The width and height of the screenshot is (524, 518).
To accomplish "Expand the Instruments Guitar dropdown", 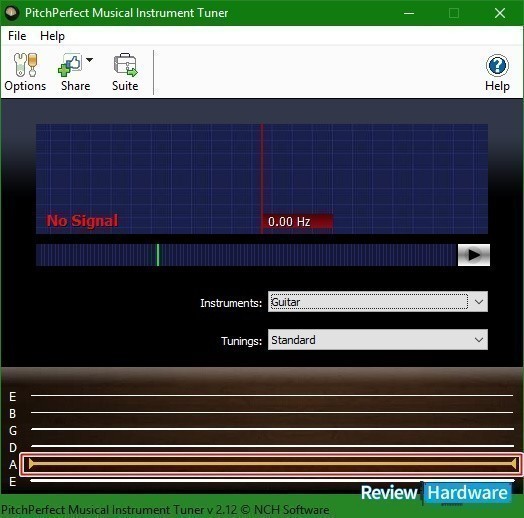I will pos(378,302).
